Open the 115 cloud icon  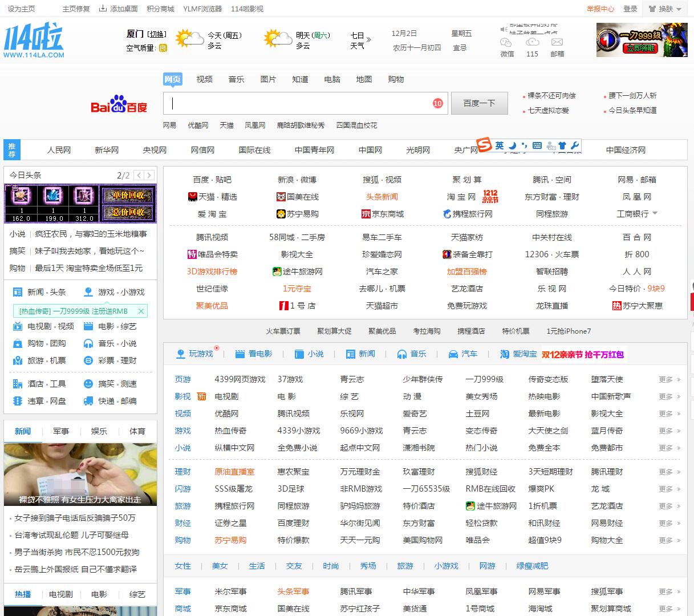point(532,42)
